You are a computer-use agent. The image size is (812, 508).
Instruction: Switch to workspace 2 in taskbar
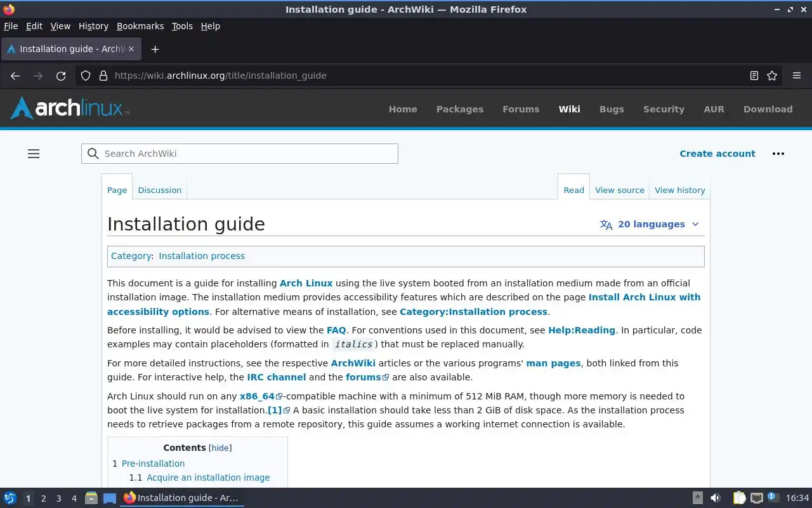tap(43, 498)
